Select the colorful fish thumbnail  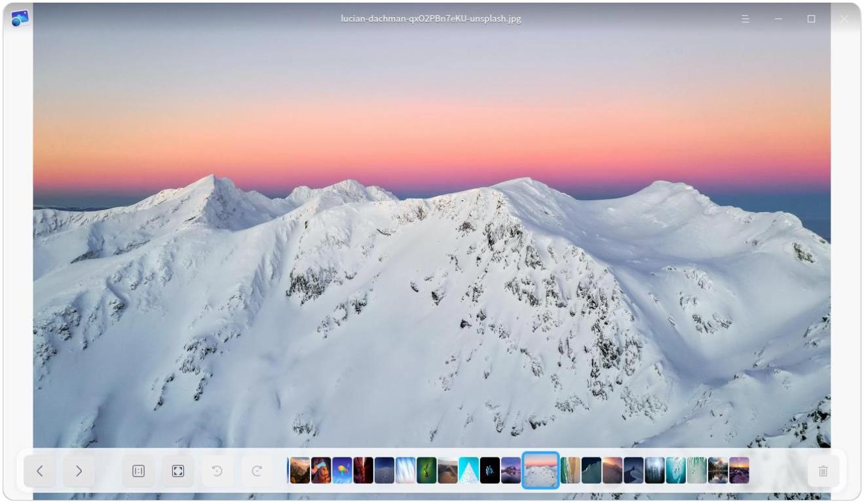pyautogui.click(x=342, y=471)
